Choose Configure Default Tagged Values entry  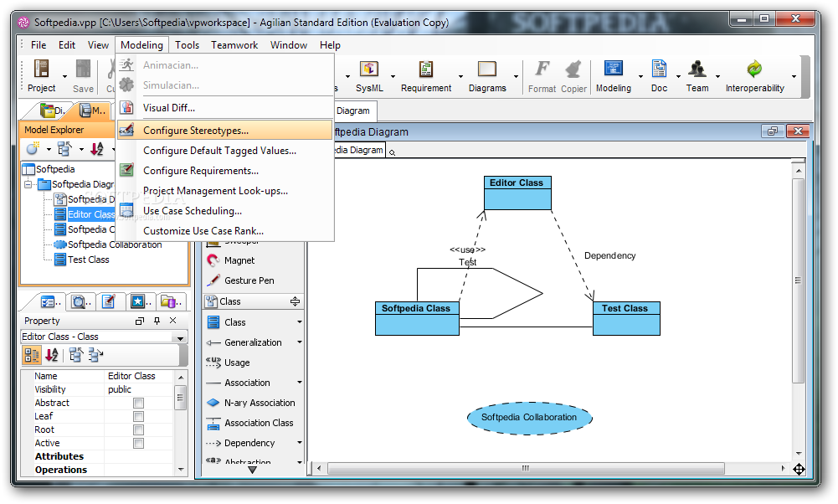coord(225,151)
